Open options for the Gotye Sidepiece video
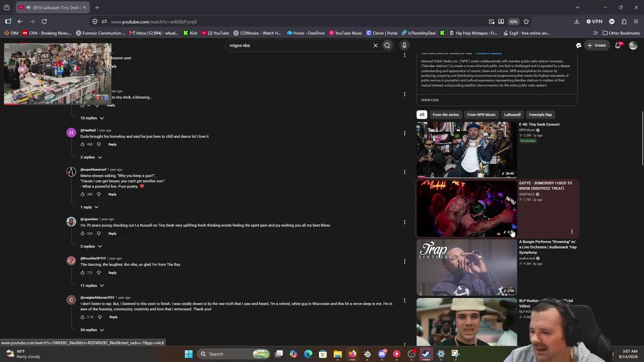The image size is (644, 362). 572,232
